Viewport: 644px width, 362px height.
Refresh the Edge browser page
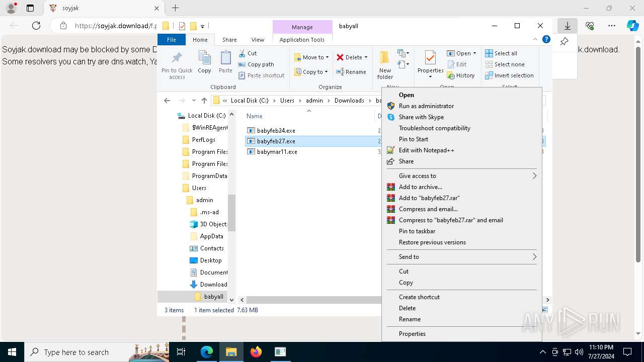(36, 26)
